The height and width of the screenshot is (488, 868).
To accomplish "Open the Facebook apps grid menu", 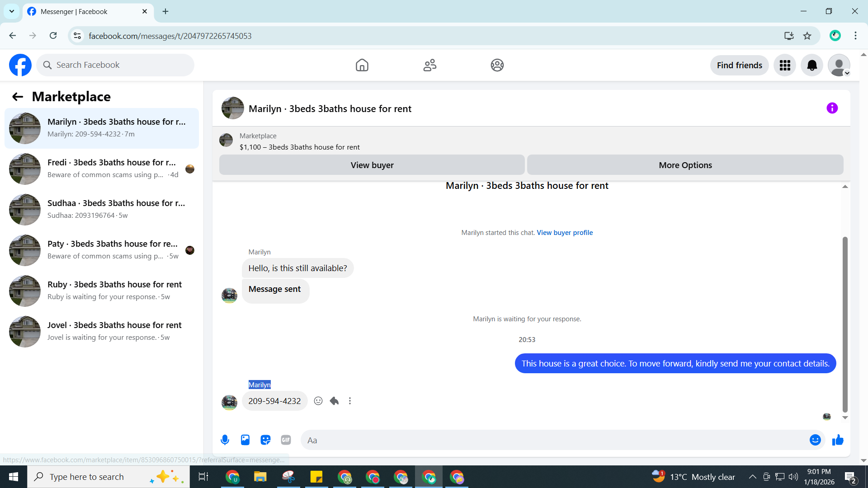I will (785, 65).
